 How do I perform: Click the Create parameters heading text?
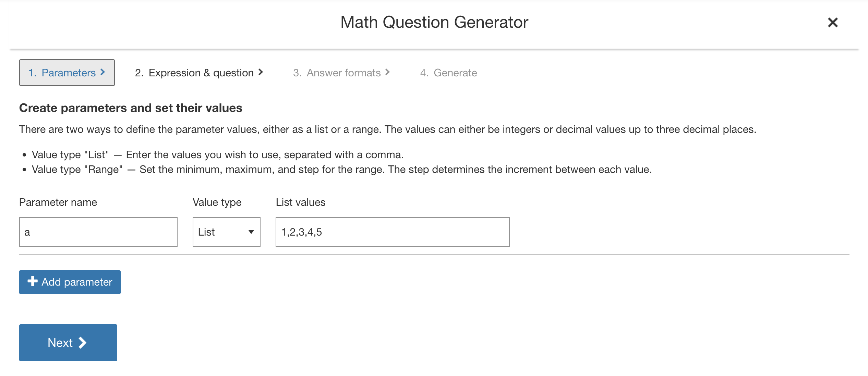pyautogui.click(x=131, y=108)
